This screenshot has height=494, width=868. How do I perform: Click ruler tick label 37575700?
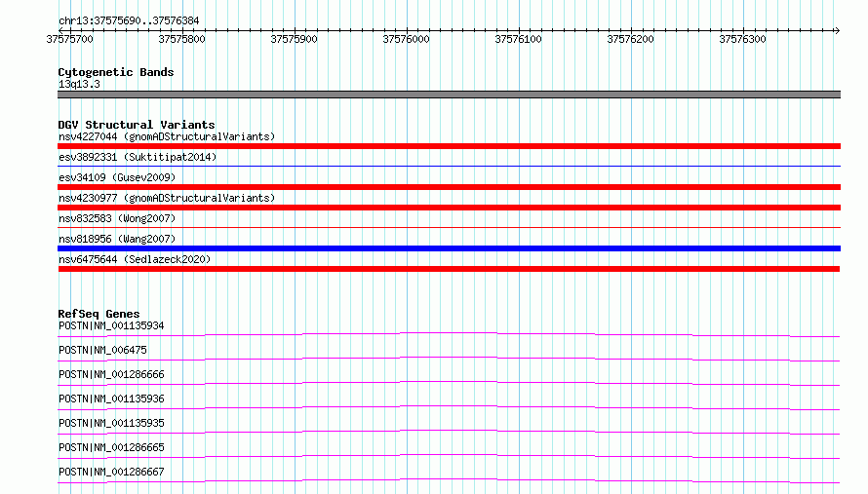point(70,39)
